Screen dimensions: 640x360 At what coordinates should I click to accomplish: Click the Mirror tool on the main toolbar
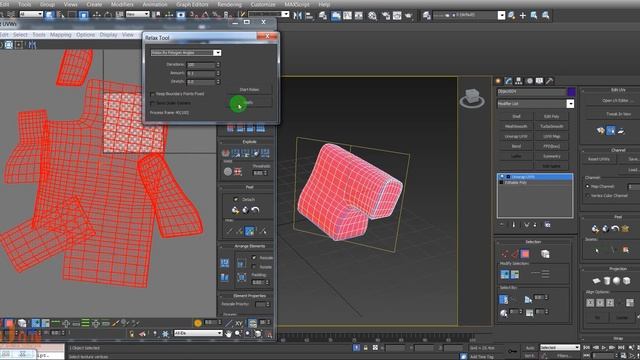[x=298, y=16]
